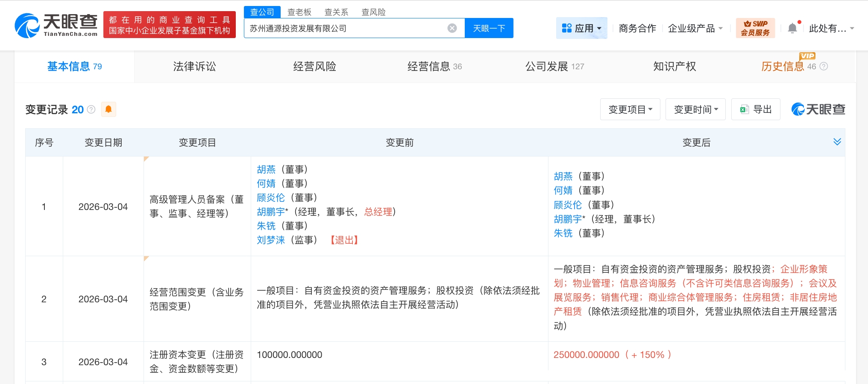Click the orange bell alert beside 变更记录
Image resolution: width=868 pixels, height=384 pixels.
[108, 109]
